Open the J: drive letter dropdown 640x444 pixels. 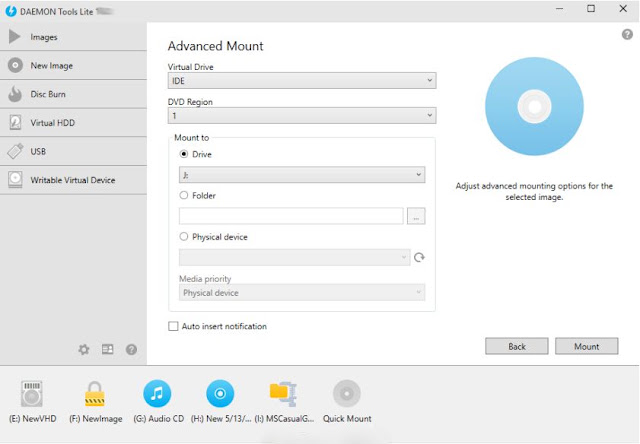[x=302, y=175]
